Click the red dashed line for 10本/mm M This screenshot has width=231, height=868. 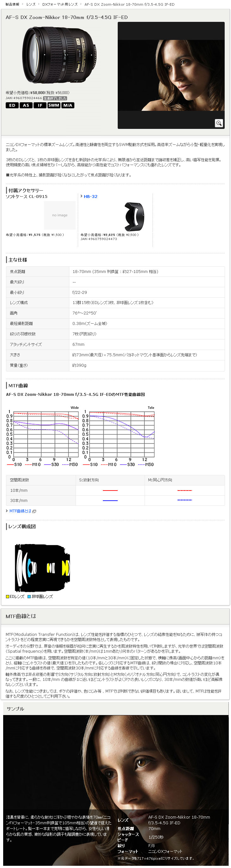click(x=184, y=491)
